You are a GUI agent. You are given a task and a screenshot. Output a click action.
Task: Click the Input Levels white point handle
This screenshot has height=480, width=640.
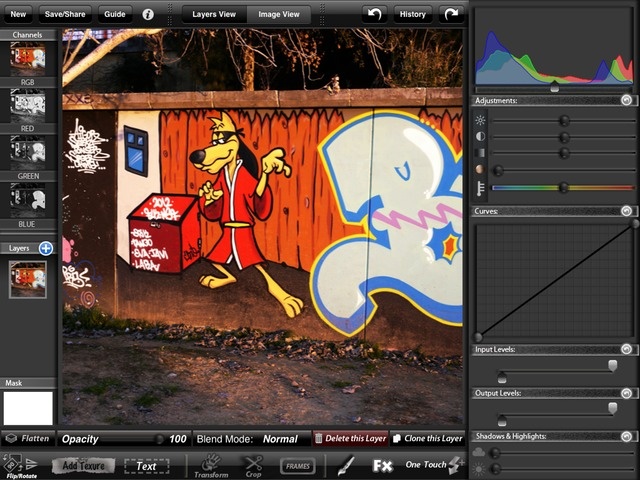613,365
